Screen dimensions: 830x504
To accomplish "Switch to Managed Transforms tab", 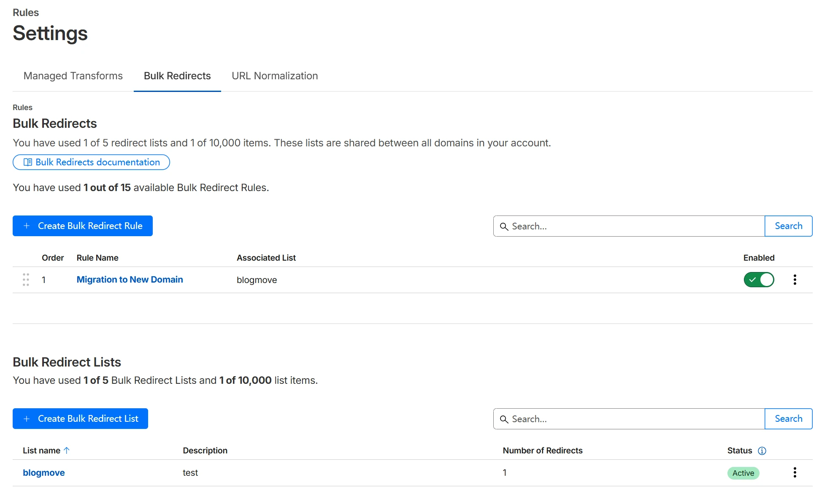I will pyautogui.click(x=73, y=76).
